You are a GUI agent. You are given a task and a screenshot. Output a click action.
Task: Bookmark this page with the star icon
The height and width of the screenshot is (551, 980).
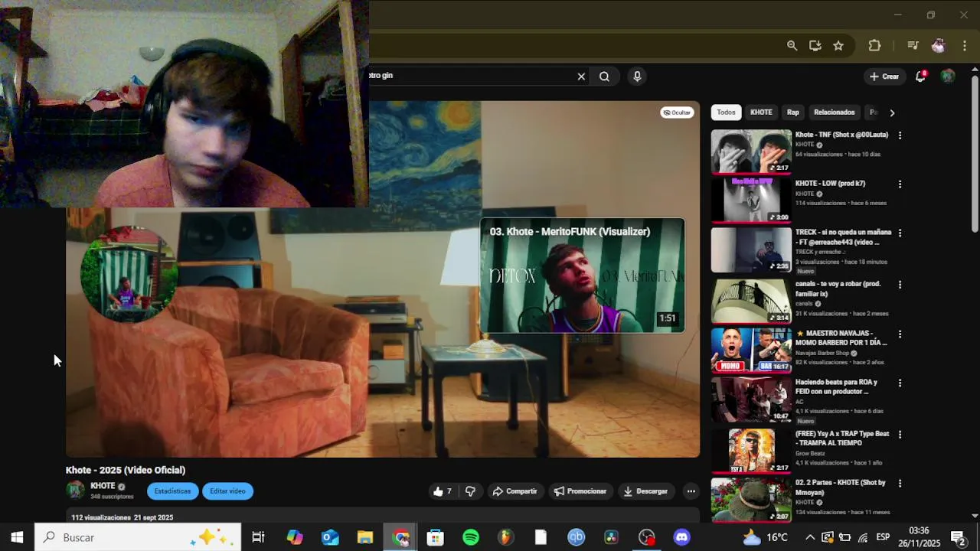(x=838, y=46)
